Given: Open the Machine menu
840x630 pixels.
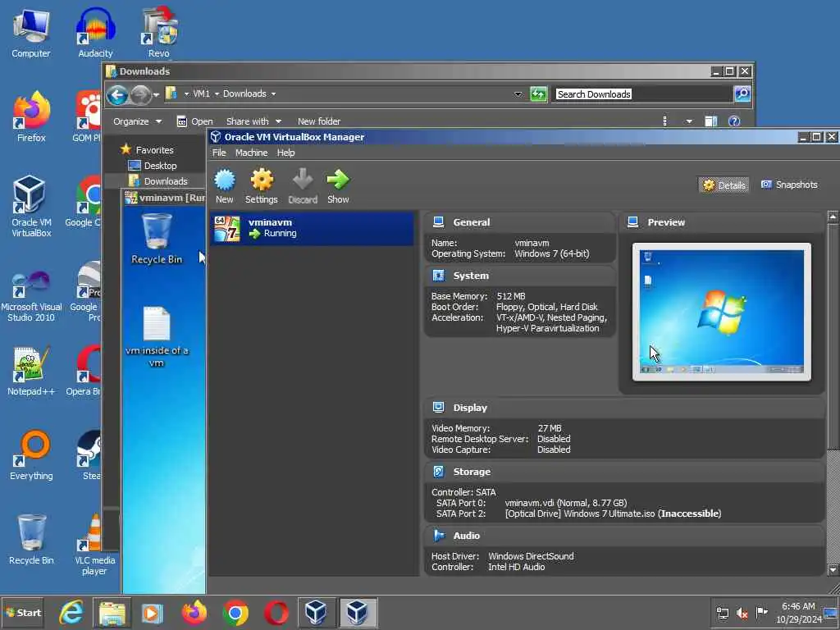Looking at the screenshot, I should tap(251, 153).
